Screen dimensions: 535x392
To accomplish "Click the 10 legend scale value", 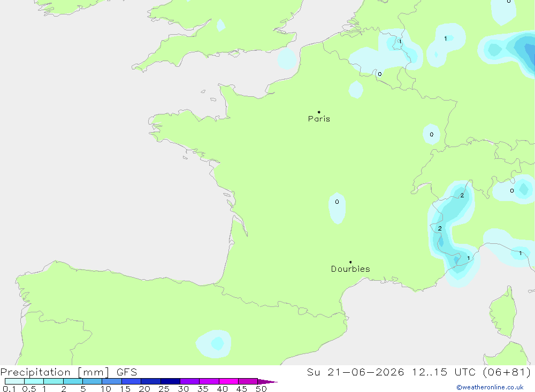I will (x=106, y=389).
